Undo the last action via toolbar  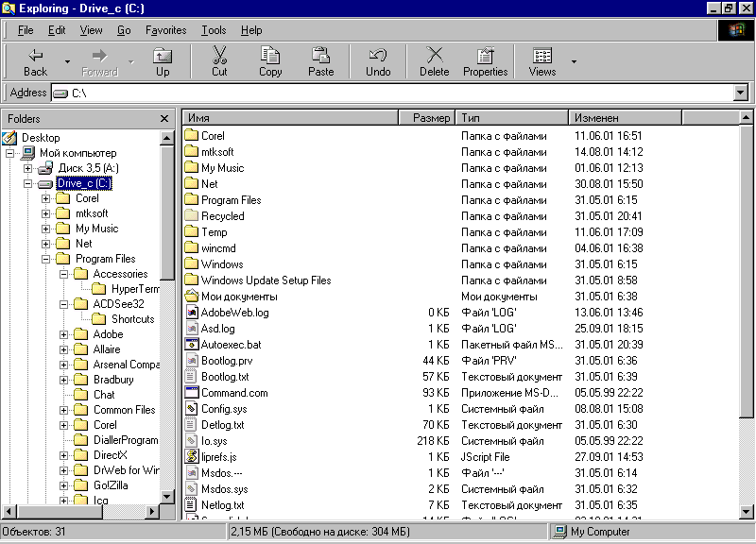[378, 61]
